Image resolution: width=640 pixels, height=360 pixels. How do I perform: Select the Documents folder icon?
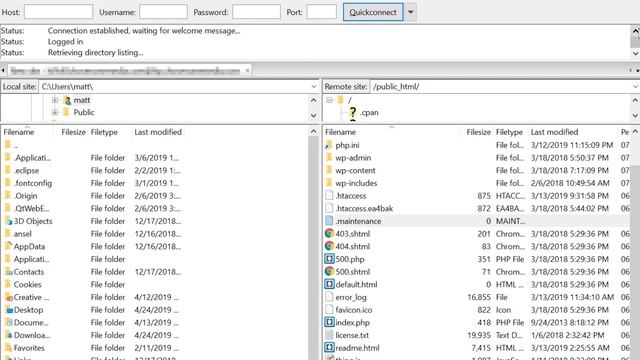8,322
